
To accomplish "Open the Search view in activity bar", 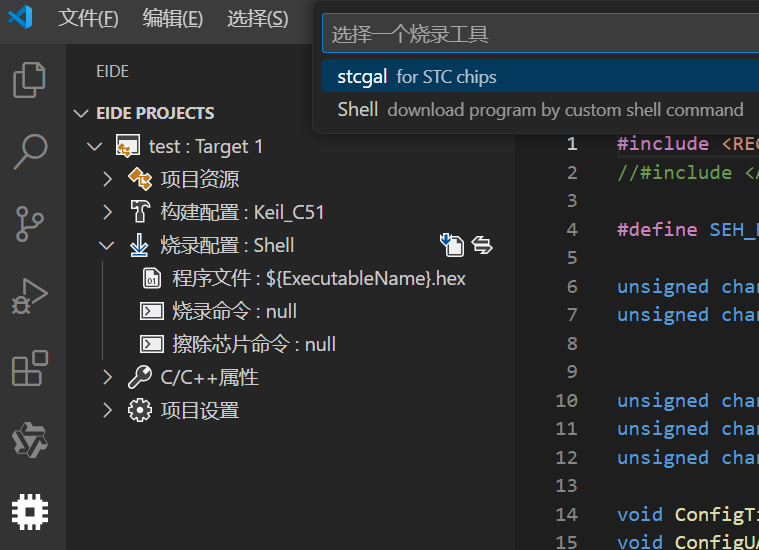I will point(30,152).
